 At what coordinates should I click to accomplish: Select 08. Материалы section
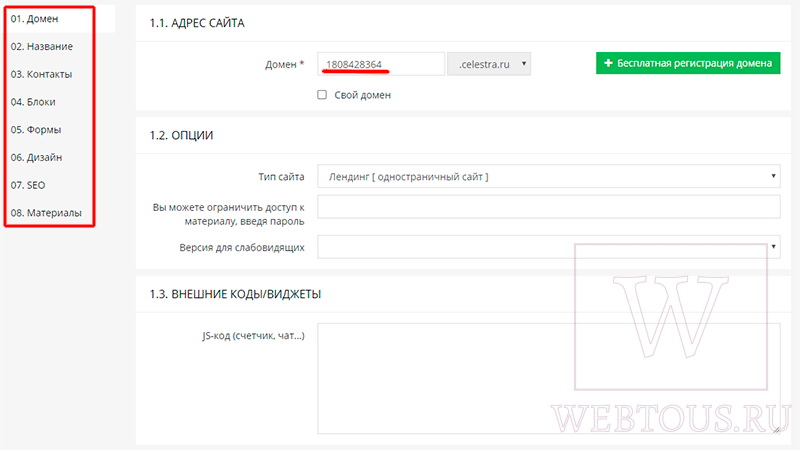pos(46,213)
